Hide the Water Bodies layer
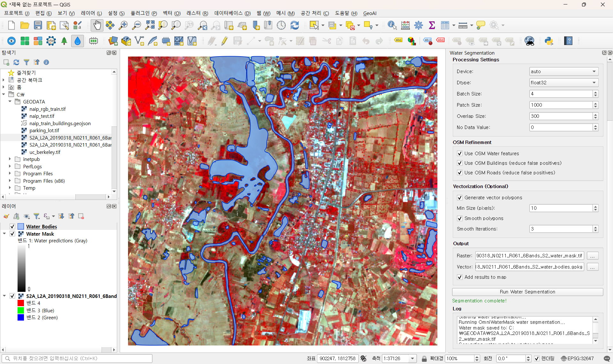The height and width of the screenshot is (364, 613). (x=12, y=226)
